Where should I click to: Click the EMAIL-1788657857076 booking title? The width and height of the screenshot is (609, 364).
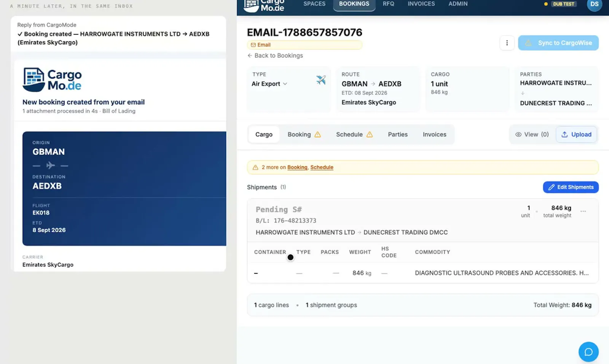[x=304, y=32]
